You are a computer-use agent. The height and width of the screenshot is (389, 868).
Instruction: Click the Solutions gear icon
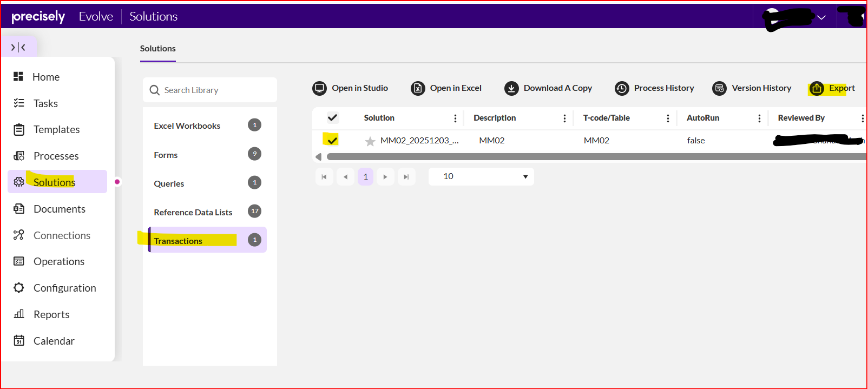[19, 182]
